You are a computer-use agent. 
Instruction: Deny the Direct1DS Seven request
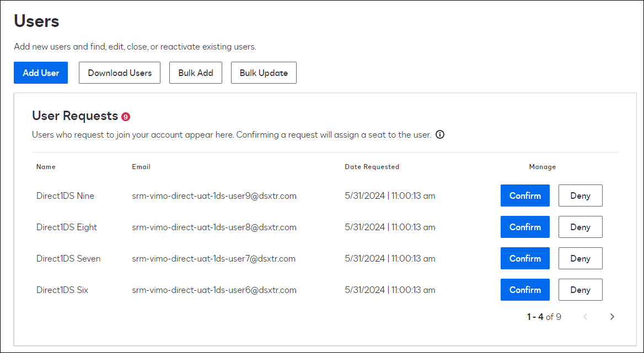tap(580, 258)
